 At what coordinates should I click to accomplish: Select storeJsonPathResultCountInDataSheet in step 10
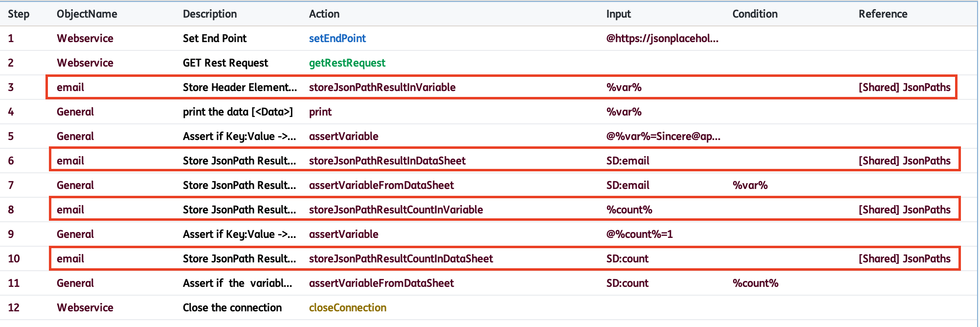[401, 258]
